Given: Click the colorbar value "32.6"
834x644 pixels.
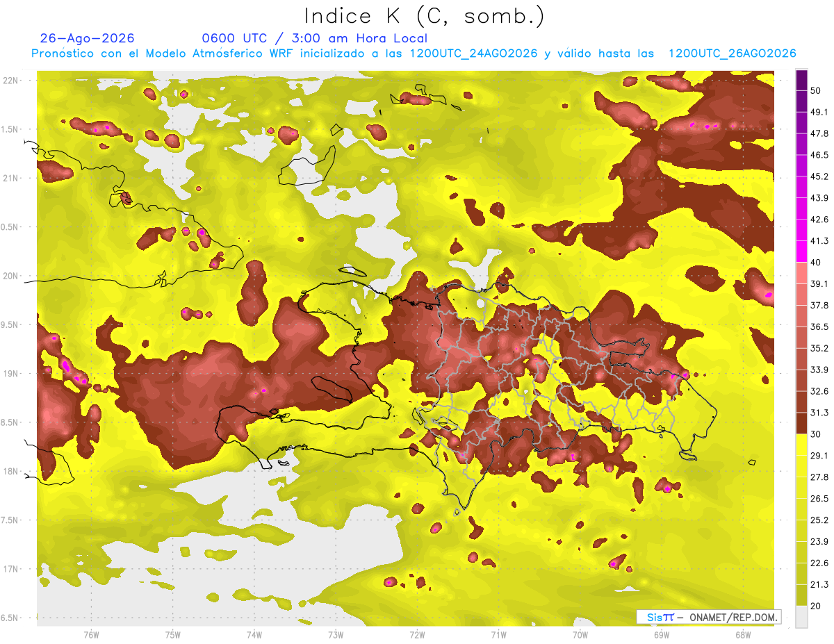Looking at the screenshot, I should [x=819, y=391].
